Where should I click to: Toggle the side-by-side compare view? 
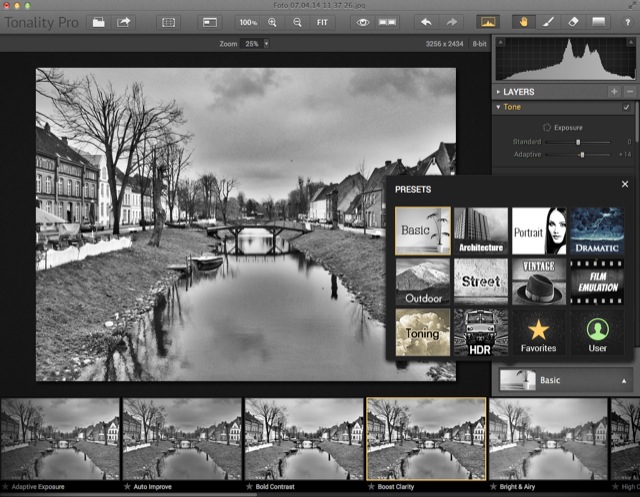coord(386,21)
